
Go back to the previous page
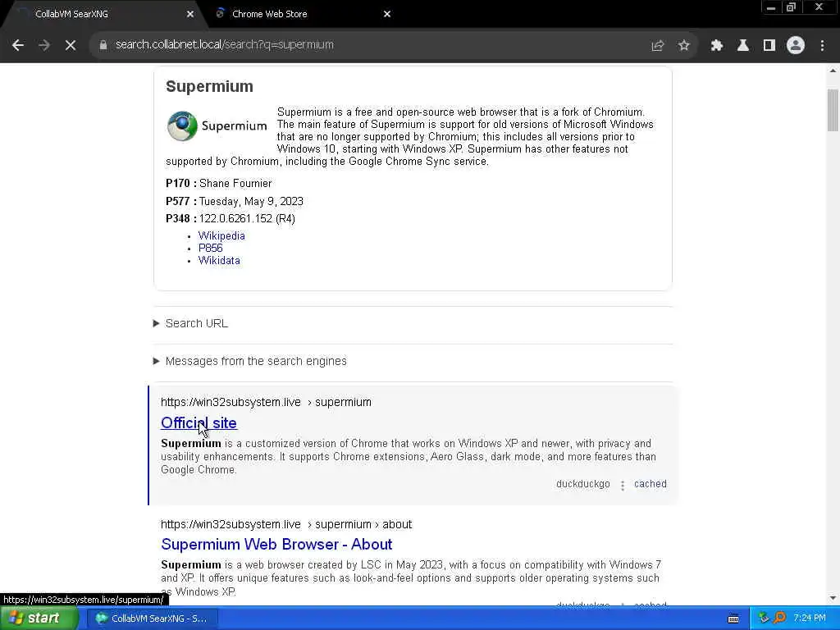click(18, 45)
